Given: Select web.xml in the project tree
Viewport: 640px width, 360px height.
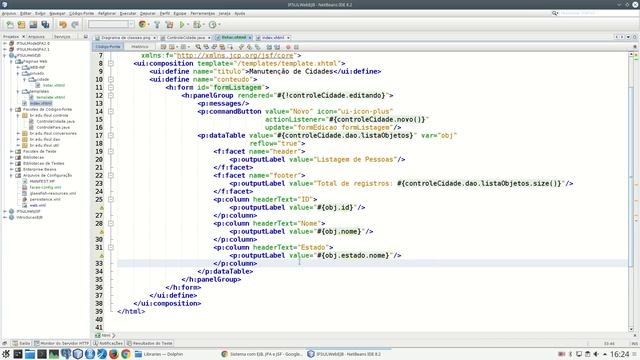Looking at the screenshot, I should 38,205.
